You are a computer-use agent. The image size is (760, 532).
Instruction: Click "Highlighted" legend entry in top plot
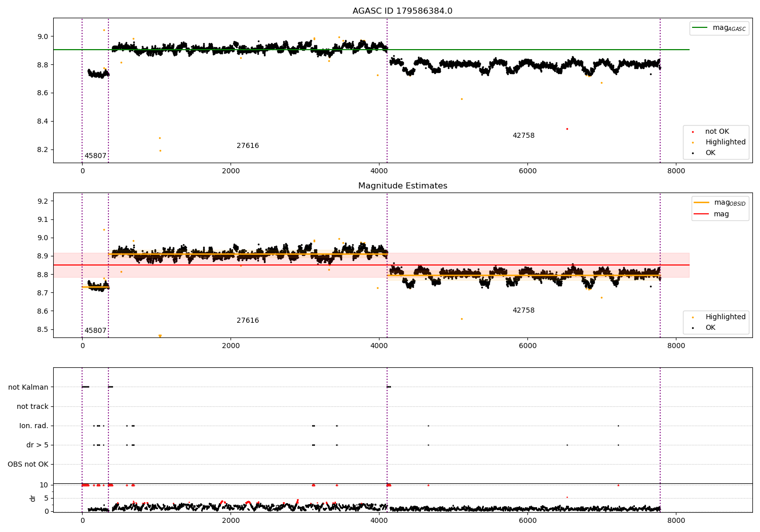click(x=725, y=142)
